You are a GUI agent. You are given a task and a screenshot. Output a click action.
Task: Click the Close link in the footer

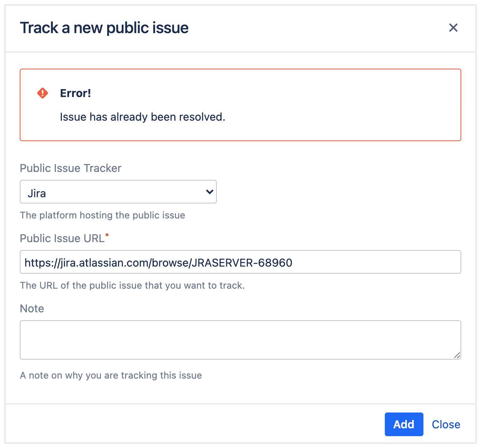pos(446,424)
